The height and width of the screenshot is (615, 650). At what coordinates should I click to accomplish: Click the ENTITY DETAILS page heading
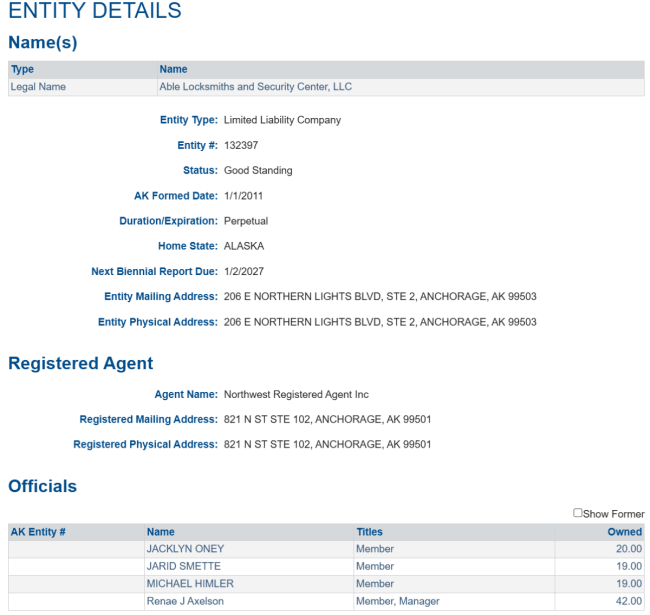pyautogui.click(x=95, y=10)
